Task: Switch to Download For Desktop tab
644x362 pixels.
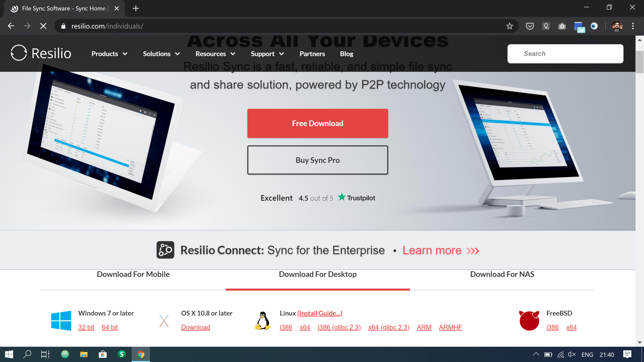Action: point(318,275)
